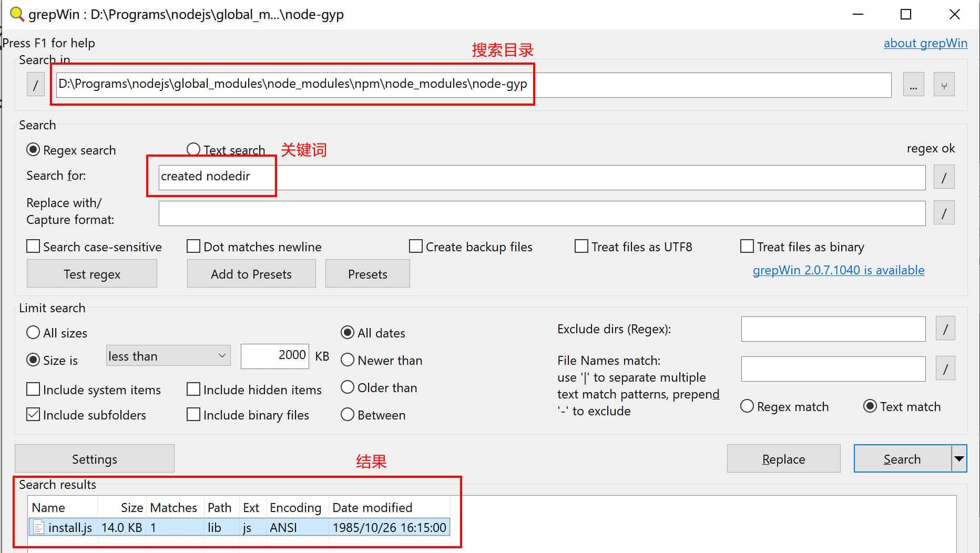Uncheck the Include subfolders checkbox
The image size is (980, 553).
(x=33, y=415)
